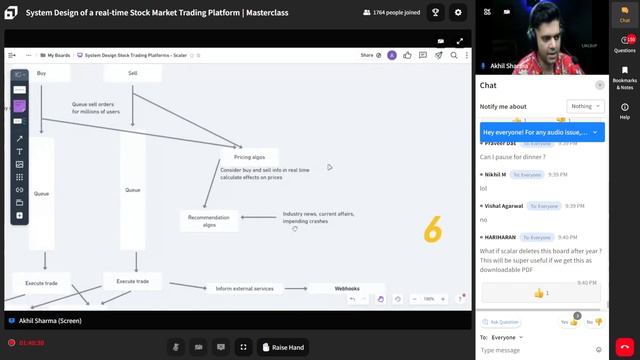The width and height of the screenshot is (640, 360).
Task: Zoom in the whiteboard with plus
Action: pos(443,299)
